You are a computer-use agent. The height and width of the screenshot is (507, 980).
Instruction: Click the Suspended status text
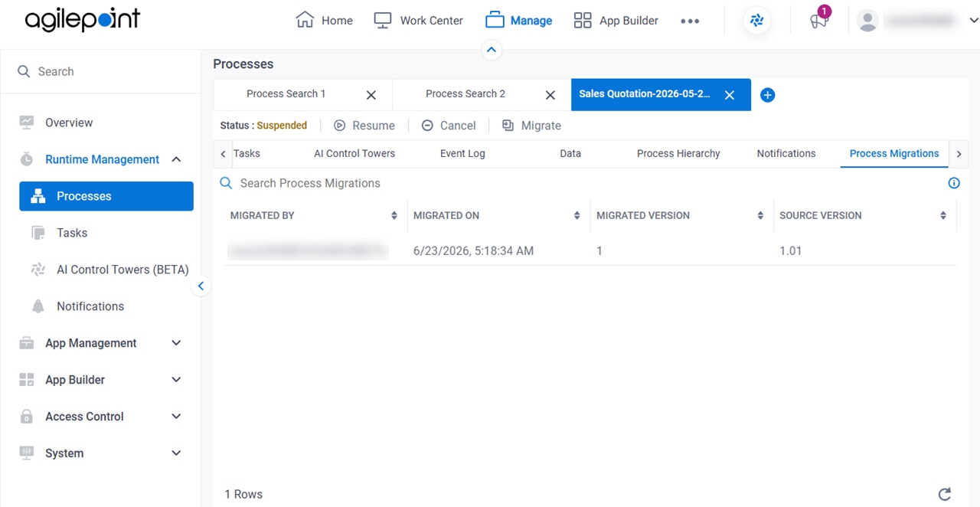282,126
